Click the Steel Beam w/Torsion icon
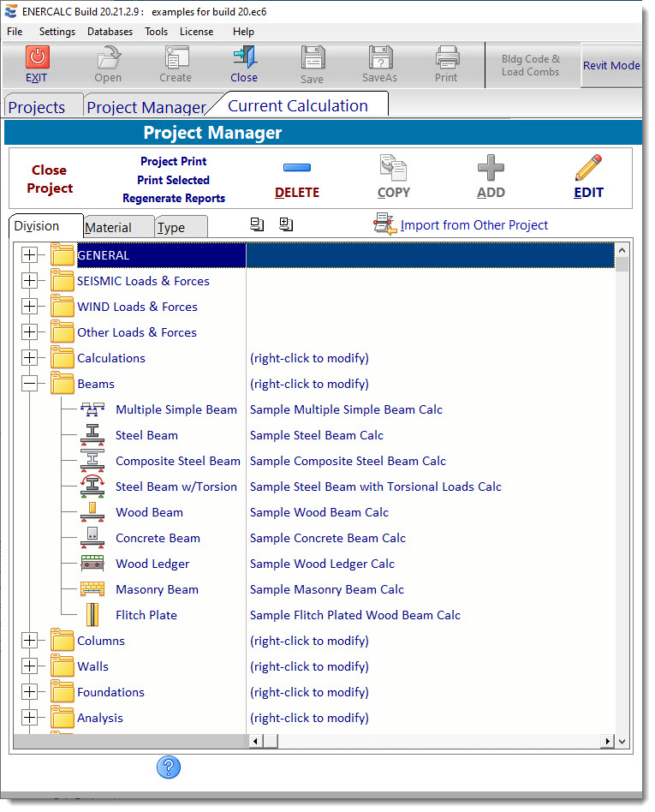655x812 pixels. pyautogui.click(x=92, y=487)
